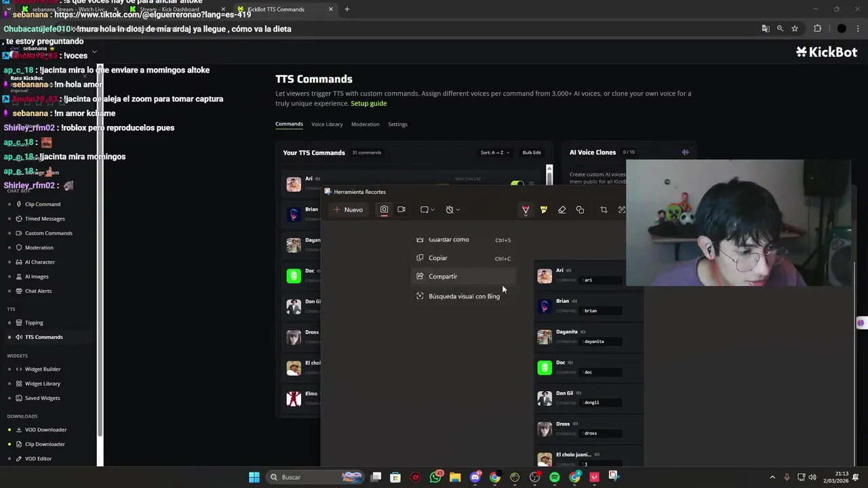Open Spotify from the taskbar
The width and height of the screenshot is (868, 488).
[555, 477]
